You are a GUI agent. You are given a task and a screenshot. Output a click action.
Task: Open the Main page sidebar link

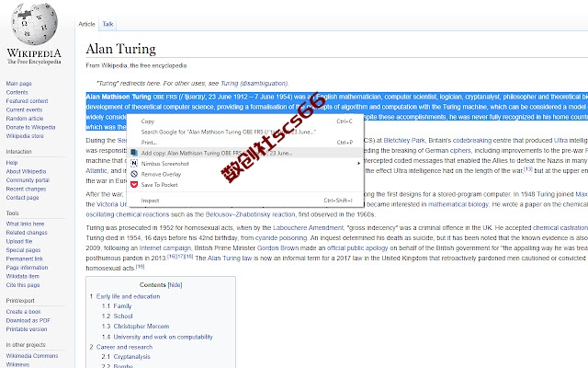[18, 84]
